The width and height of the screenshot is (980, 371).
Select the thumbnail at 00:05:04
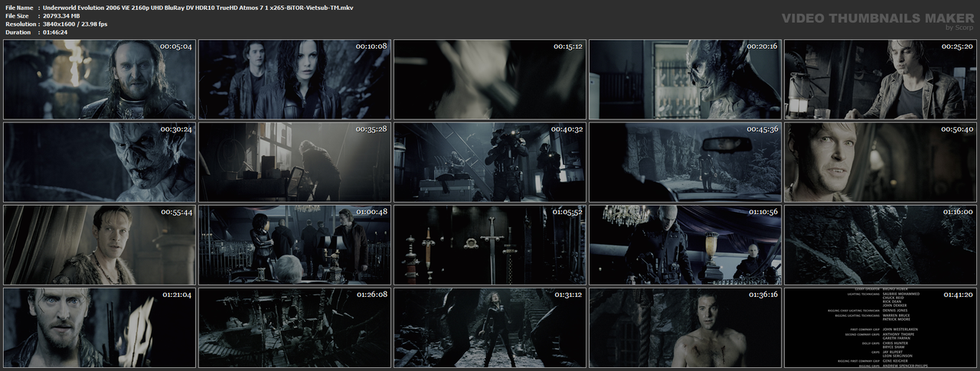pos(100,80)
